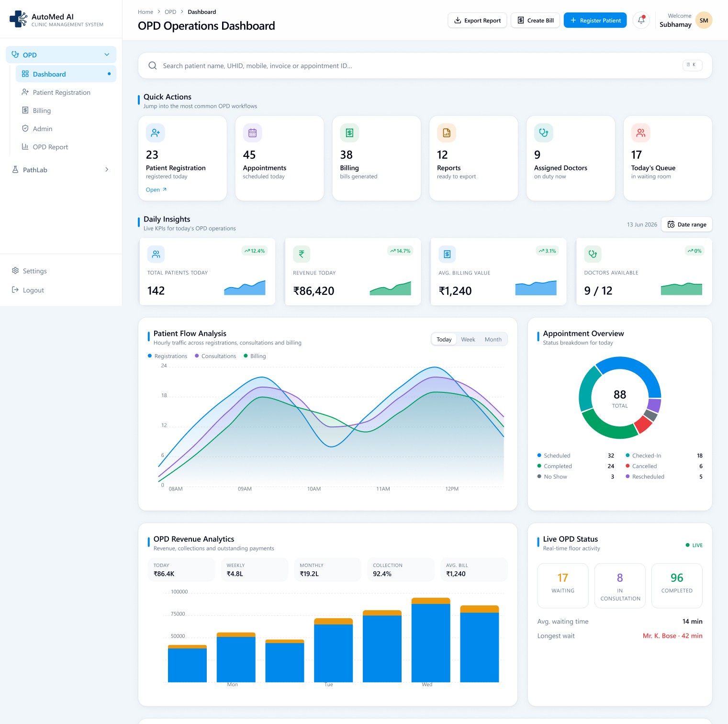Click the Waiting count tile

(x=563, y=586)
